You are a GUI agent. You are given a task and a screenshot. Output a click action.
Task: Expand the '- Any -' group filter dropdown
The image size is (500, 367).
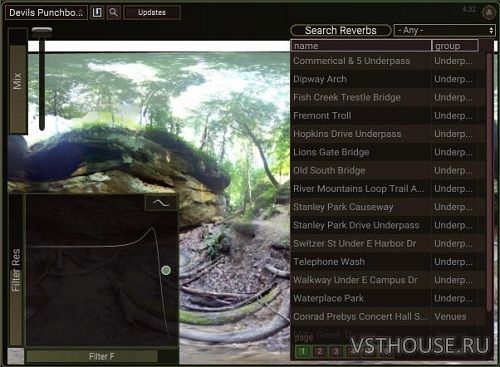point(445,30)
